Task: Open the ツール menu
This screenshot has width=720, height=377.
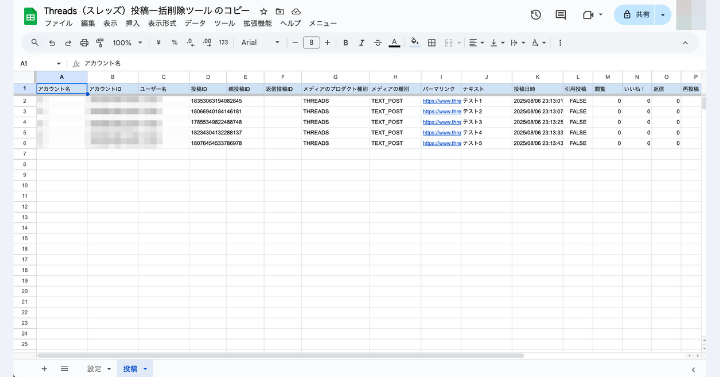Action: pos(225,23)
